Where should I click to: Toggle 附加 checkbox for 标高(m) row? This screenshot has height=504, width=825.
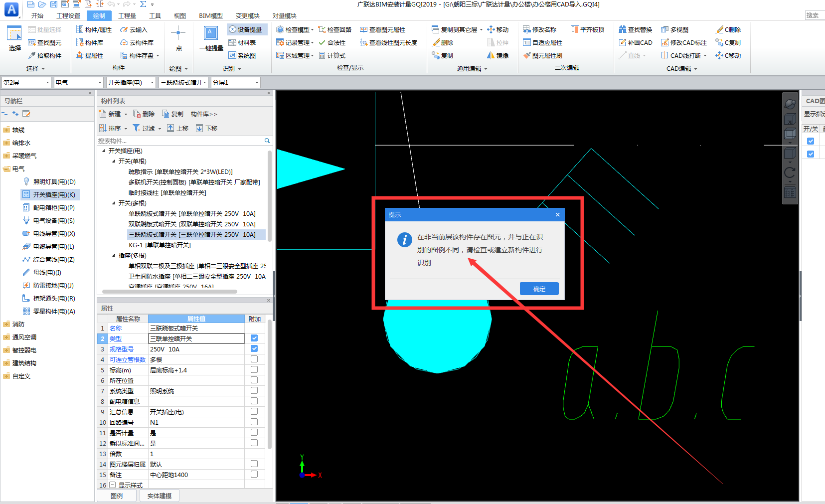click(x=254, y=369)
